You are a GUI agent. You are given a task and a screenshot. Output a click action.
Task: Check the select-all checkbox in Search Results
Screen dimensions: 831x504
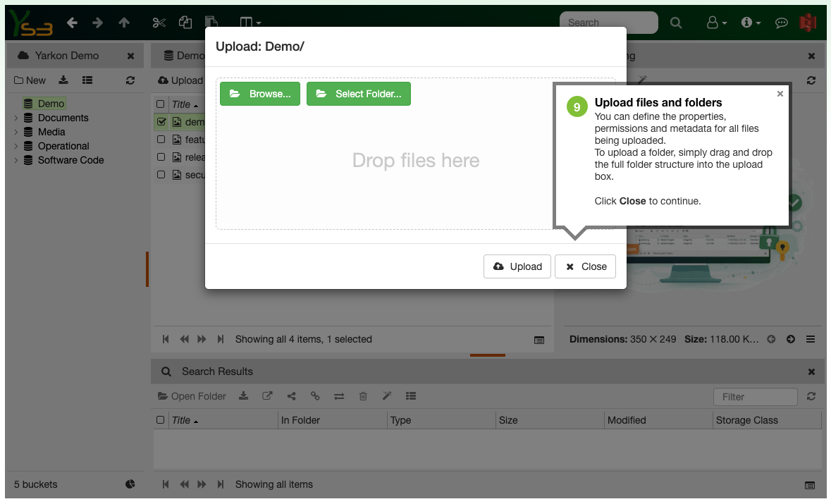tap(161, 419)
